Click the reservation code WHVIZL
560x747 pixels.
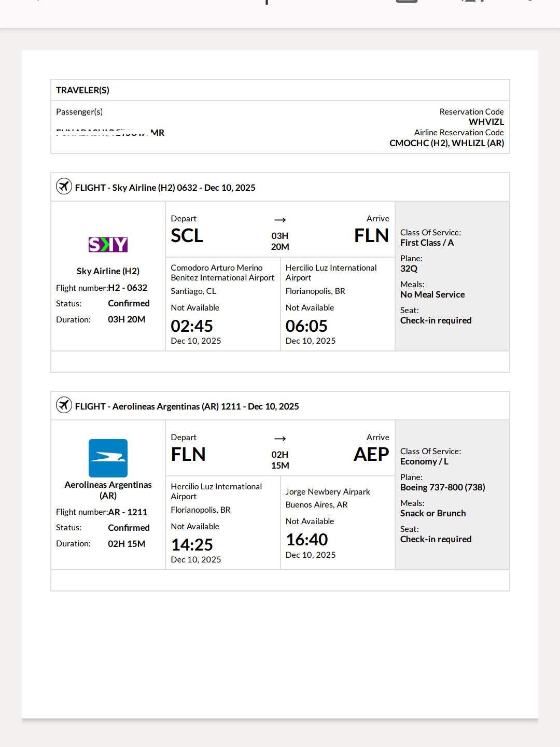tap(486, 122)
